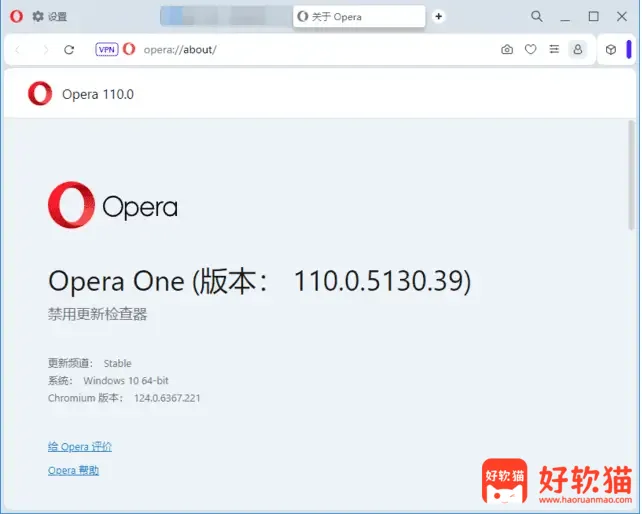Reload the about page
Viewport: 642px width, 514px height.
pos(69,50)
